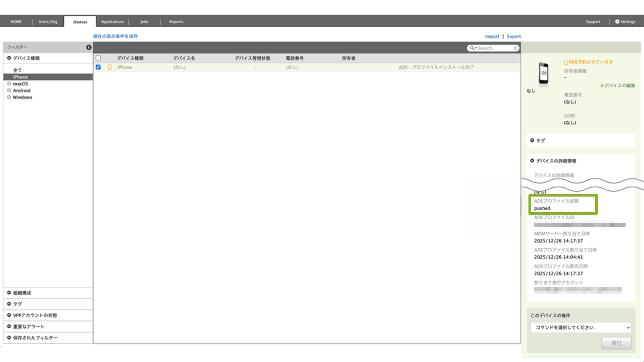644x362 pixels.
Task: Click the iPhone device image
Action: click(543, 73)
